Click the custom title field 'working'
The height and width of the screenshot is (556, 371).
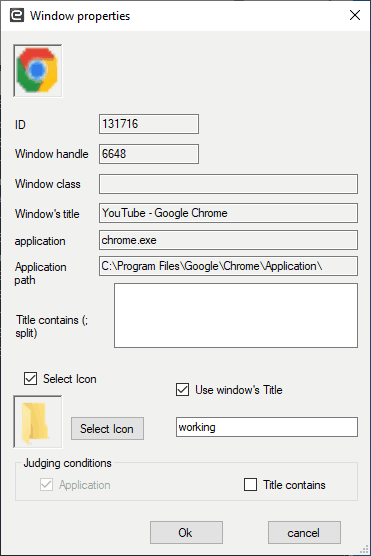(267, 427)
